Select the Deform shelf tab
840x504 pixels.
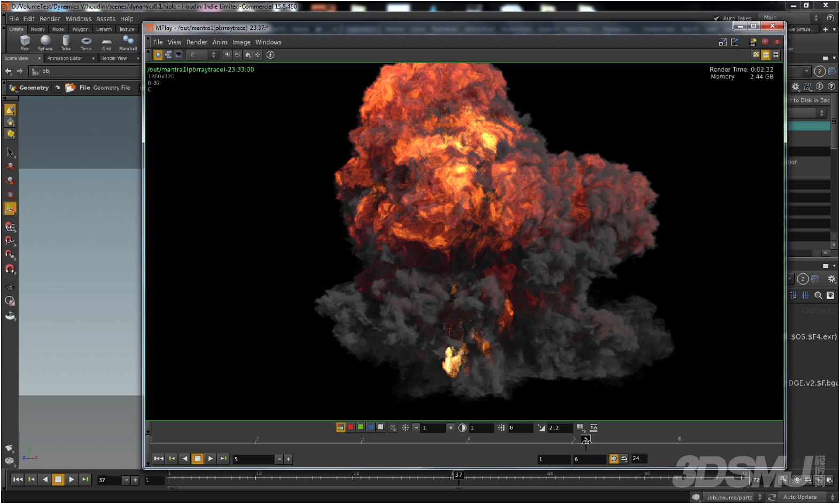coord(104,29)
